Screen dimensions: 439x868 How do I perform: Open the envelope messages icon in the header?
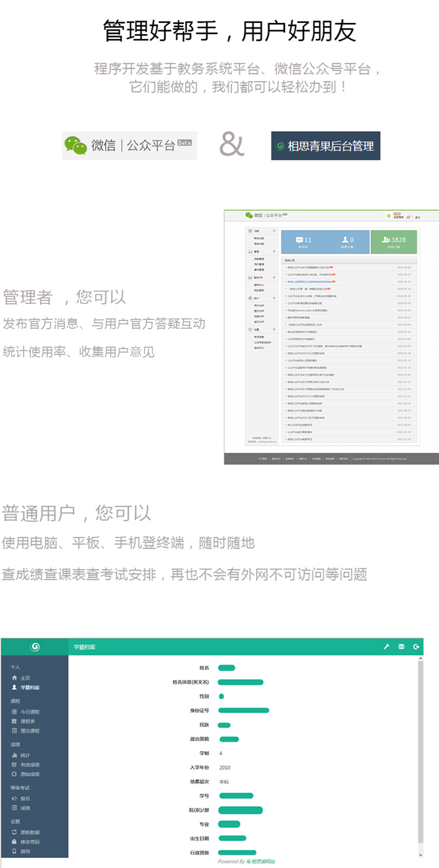tap(401, 647)
